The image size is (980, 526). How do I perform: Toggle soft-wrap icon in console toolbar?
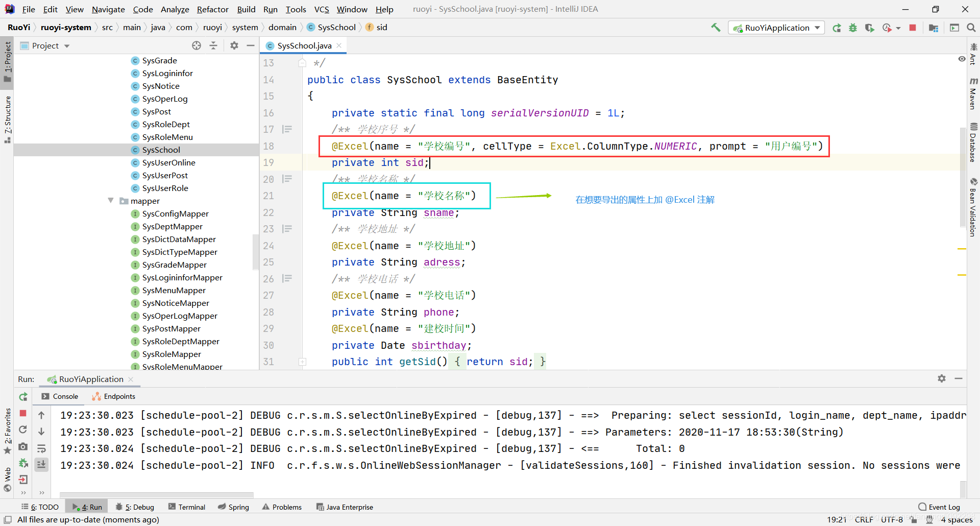tap(41, 448)
